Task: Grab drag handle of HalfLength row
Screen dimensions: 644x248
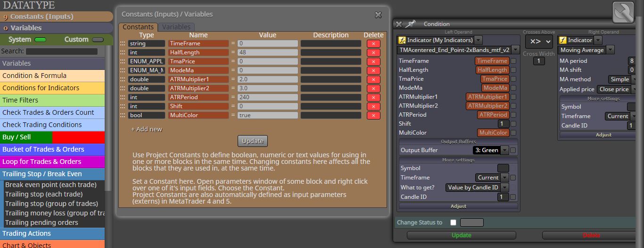Action: [x=123, y=52]
